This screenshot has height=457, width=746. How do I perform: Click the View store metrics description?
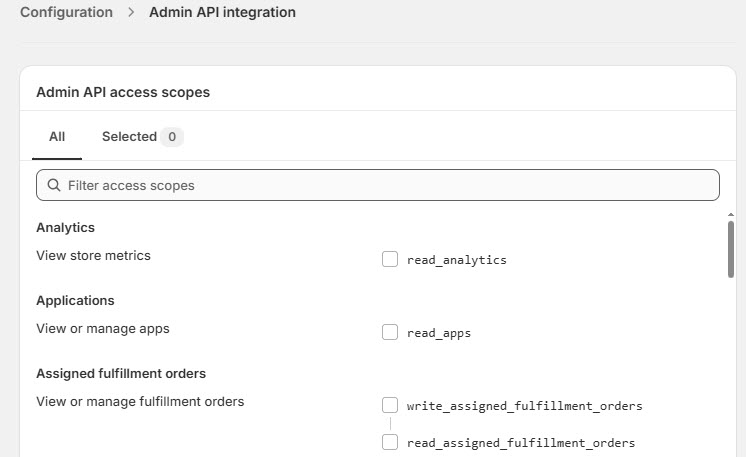click(x=93, y=256)
